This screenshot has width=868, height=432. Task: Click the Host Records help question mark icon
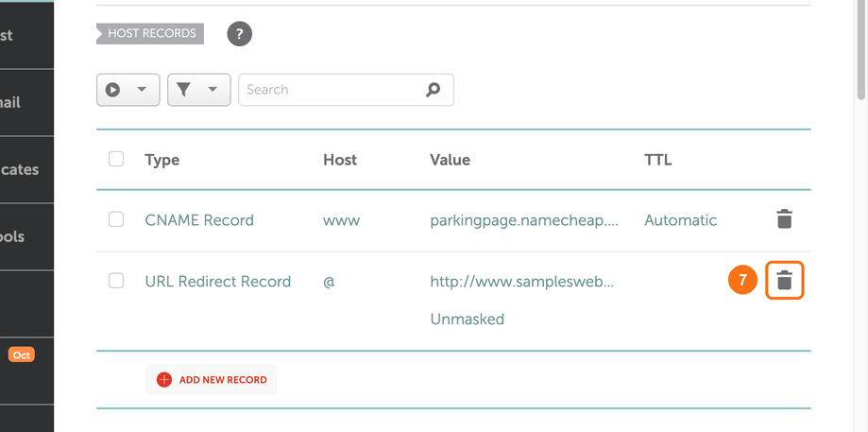click(239, 34)
